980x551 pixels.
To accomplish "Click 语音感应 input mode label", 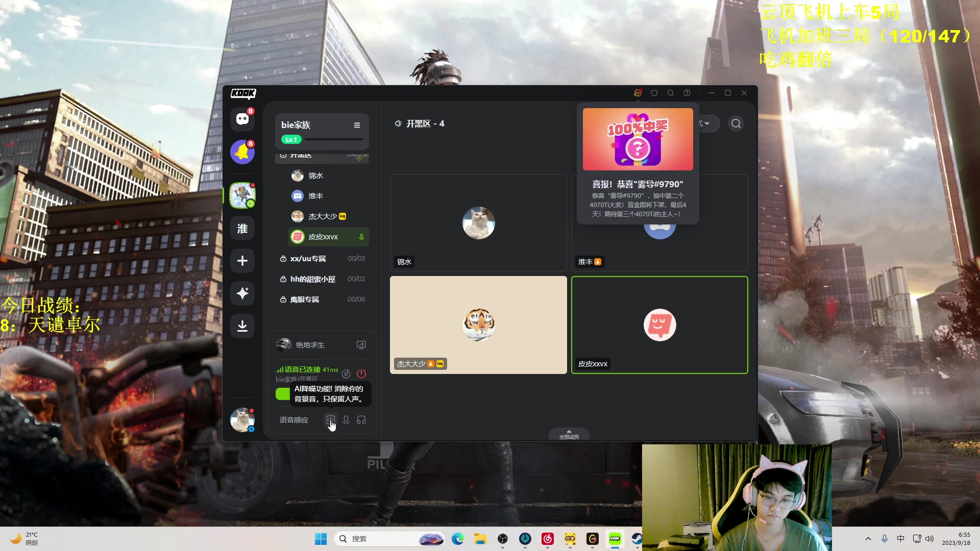I will [294, 420].
